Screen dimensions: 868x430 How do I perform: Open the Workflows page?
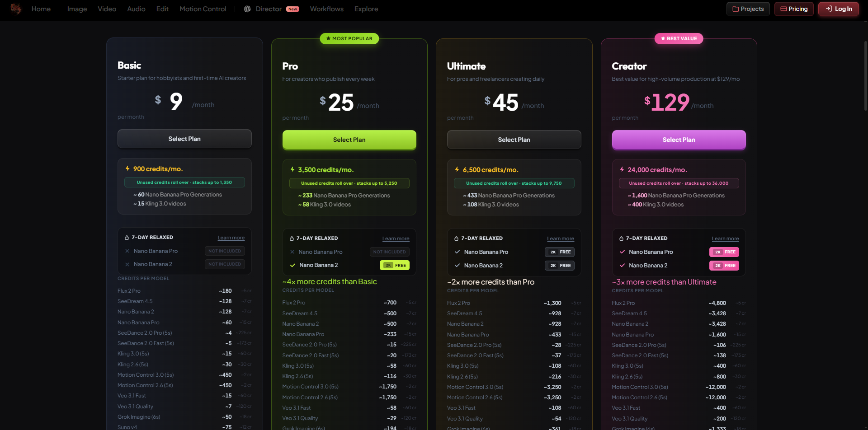point(327,9)
